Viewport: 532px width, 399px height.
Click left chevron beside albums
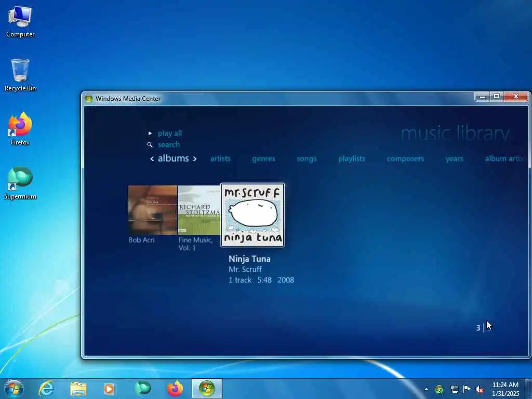[x=152, y=159]
